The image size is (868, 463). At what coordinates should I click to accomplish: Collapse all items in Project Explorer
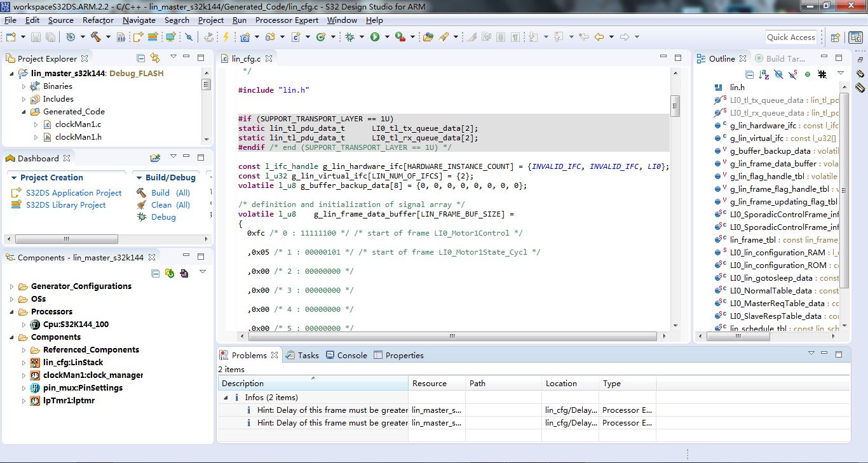141,58
